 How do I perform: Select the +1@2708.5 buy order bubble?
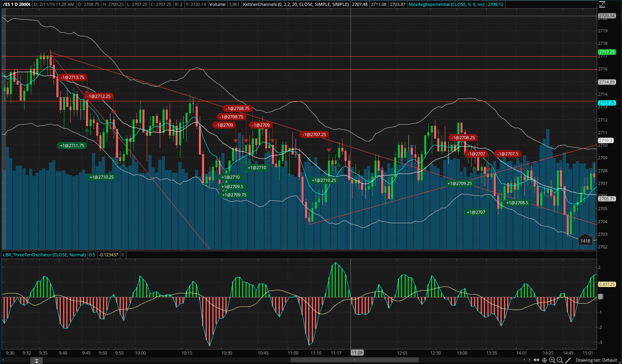click(517, 203)
